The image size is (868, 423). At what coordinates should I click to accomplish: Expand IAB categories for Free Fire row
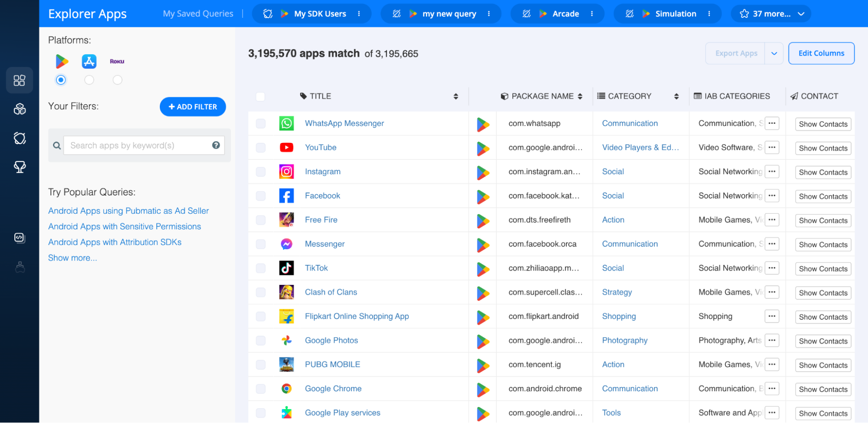click(x=772, y=220)
